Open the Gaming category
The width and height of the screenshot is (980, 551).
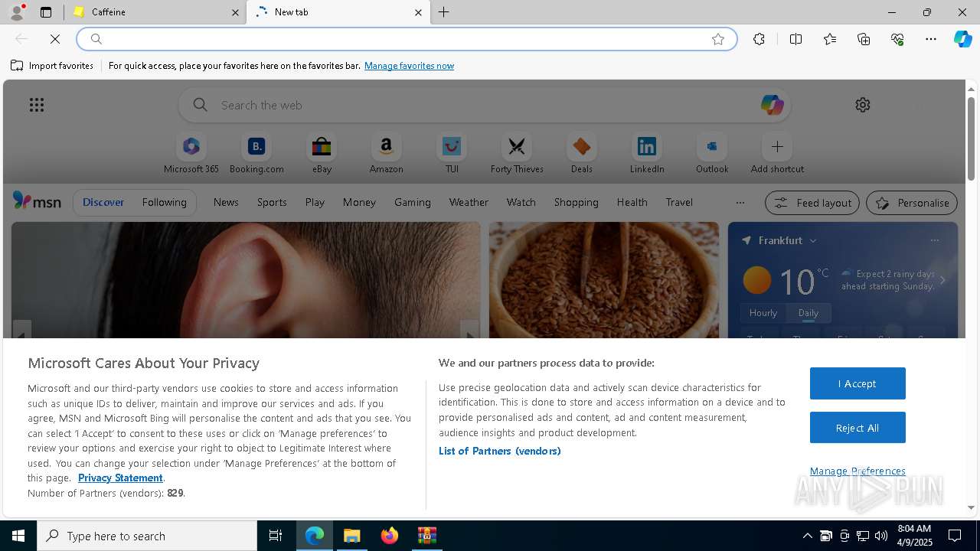coord(413,202)
